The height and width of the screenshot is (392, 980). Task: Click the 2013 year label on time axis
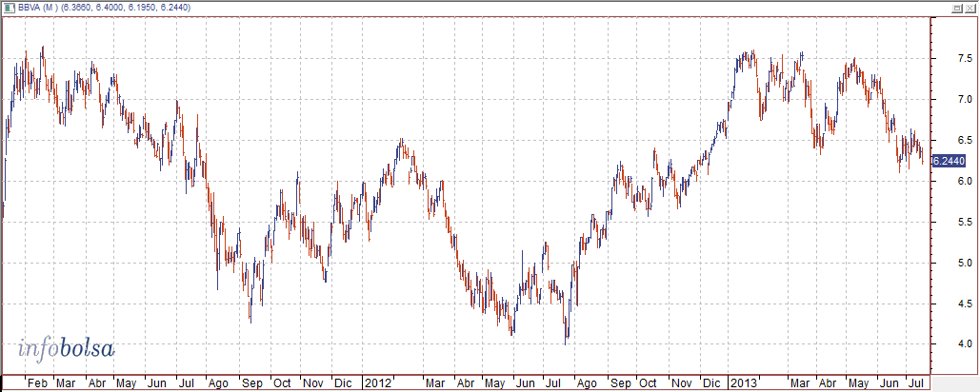(744, 382)
